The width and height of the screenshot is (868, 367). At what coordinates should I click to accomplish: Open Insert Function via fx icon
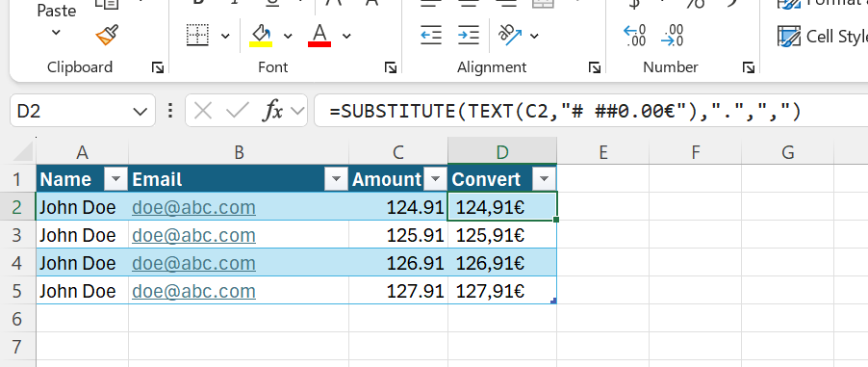pos(273,112)
